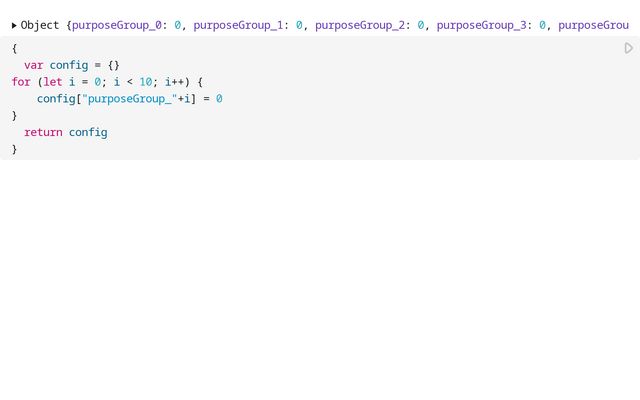Click the final closing brace of the cell
The image size is (640, 400).
point(15,149)
